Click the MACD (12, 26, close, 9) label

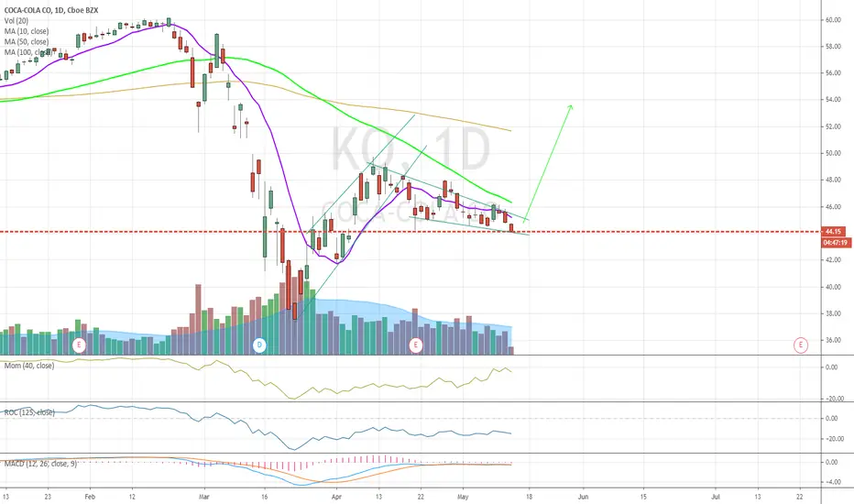(x=40, y=464)
